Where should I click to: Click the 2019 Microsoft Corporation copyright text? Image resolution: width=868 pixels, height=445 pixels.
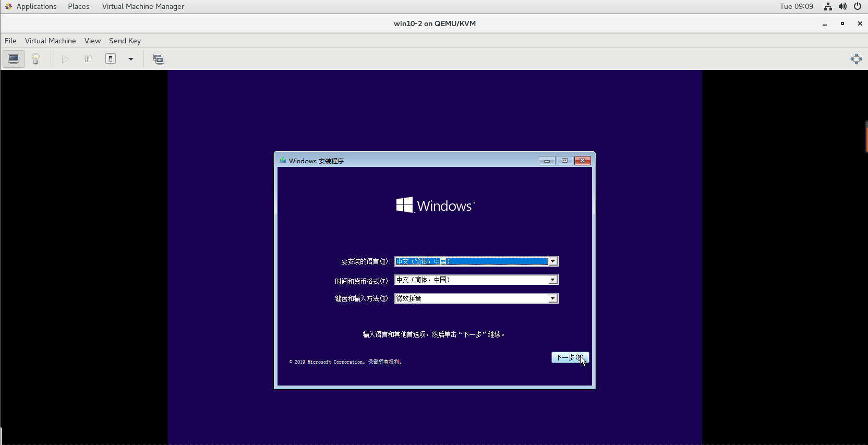[x=345, y=362]
